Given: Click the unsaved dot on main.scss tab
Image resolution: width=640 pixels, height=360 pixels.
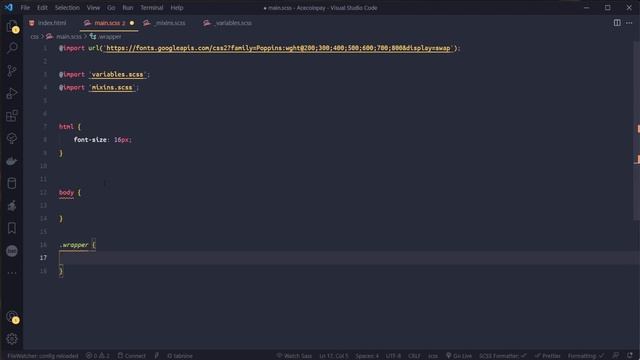Looking at the screenshot, I should point(132,23).
